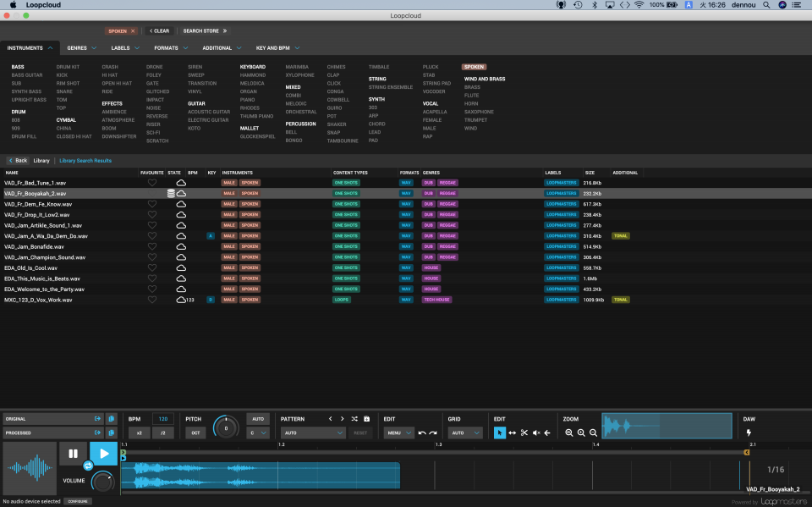Favourite MXC_123_D_Vox_Work.wav with heart

(x=151, y=300)
